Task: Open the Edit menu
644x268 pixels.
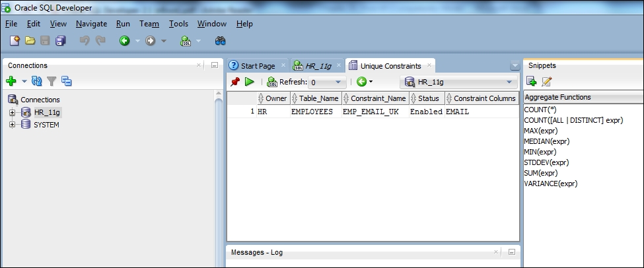Action: click(x=34, y=24)
